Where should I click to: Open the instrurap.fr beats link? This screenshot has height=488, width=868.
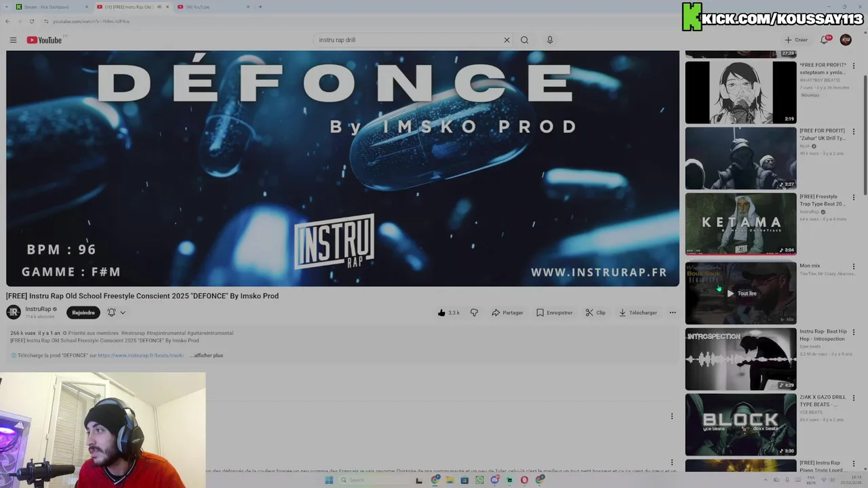point(140,355)
